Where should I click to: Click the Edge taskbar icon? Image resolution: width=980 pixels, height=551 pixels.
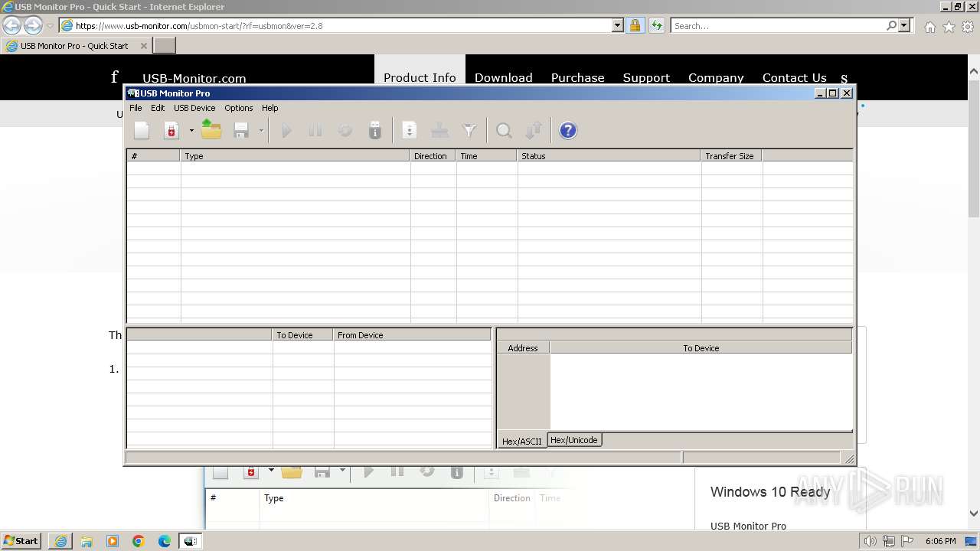165,541
